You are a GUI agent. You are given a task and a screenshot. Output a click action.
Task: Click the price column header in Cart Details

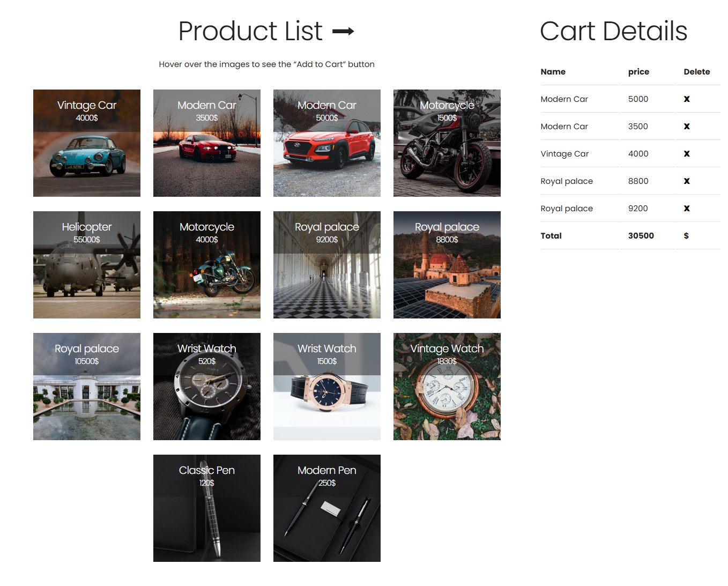point(638,71)
